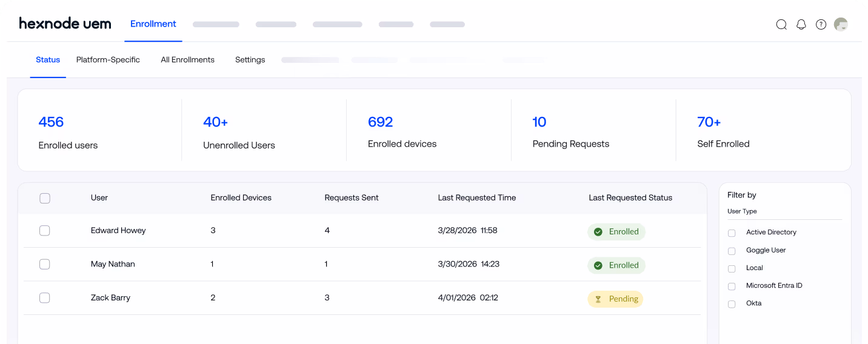Select Edward Howey's row checkbox
Viewport: 868px width, 344px height.
pyautogui.click(x=44, y=231)
